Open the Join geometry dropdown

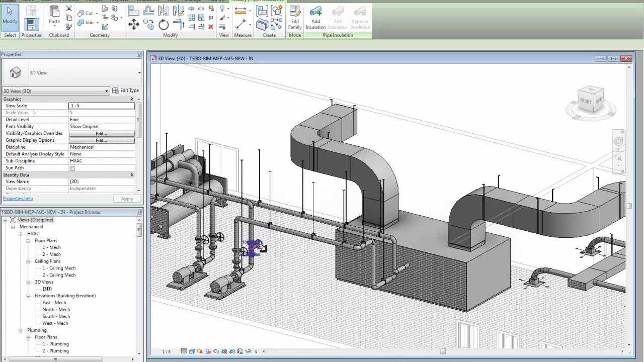pyautogui.click(x=97, y=23)
